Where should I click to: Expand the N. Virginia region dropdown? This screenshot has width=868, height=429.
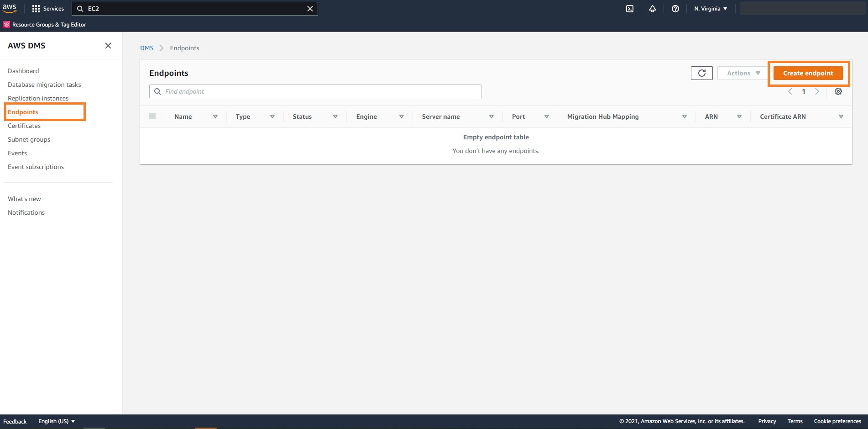(x=711, y=9)
